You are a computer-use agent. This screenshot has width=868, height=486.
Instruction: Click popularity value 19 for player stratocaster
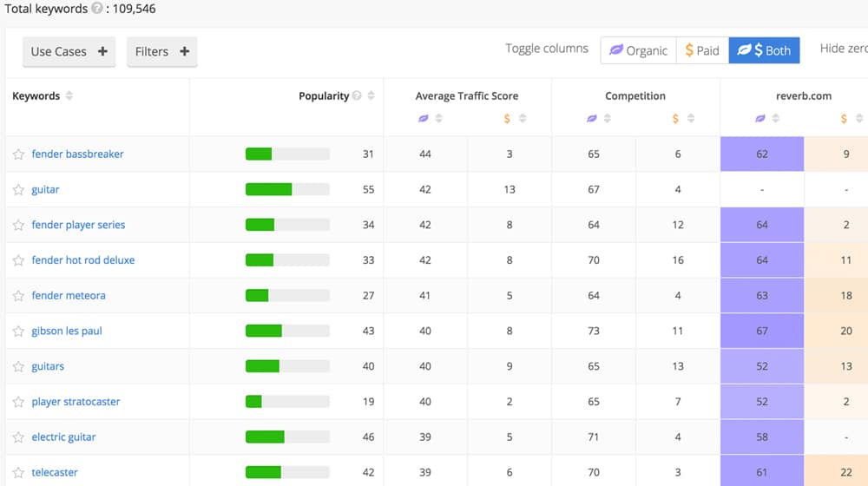[x=368, y=402]
